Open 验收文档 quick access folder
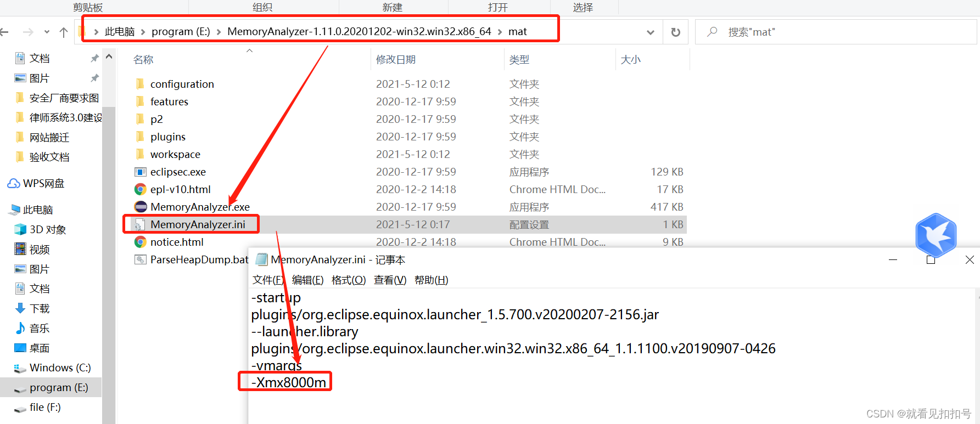This screenshot has width=980, height=424. tap(42, 157)
